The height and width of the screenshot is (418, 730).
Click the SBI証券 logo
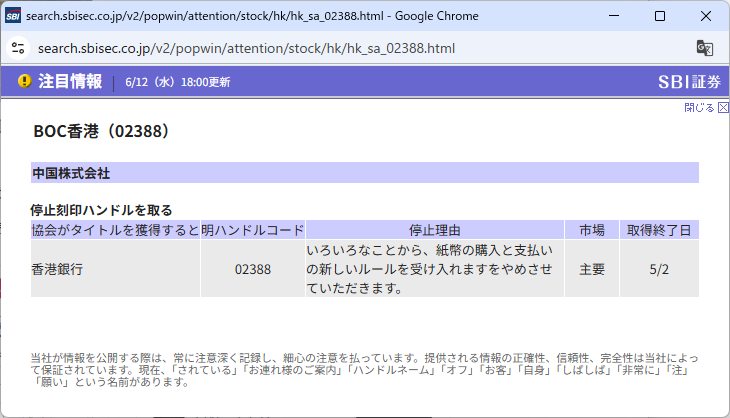tap(689, 82)
